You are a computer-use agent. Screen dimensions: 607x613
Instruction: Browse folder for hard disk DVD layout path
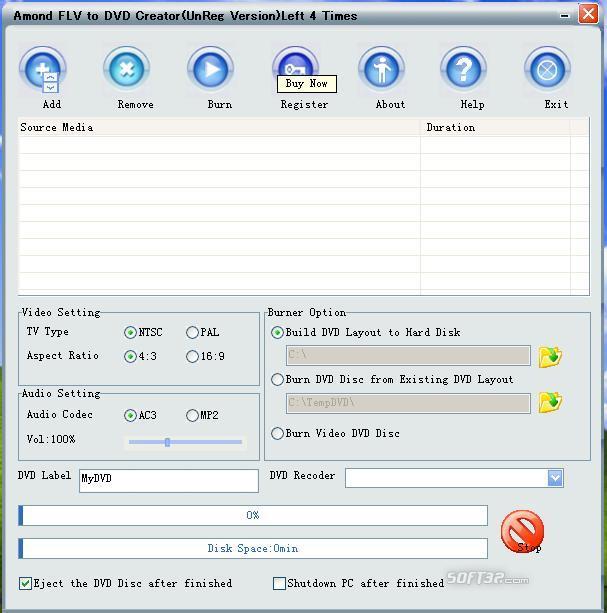550,357
